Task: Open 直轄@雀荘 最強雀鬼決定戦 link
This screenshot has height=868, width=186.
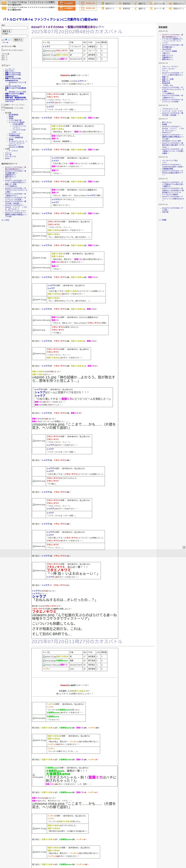Action: (15, 98)
